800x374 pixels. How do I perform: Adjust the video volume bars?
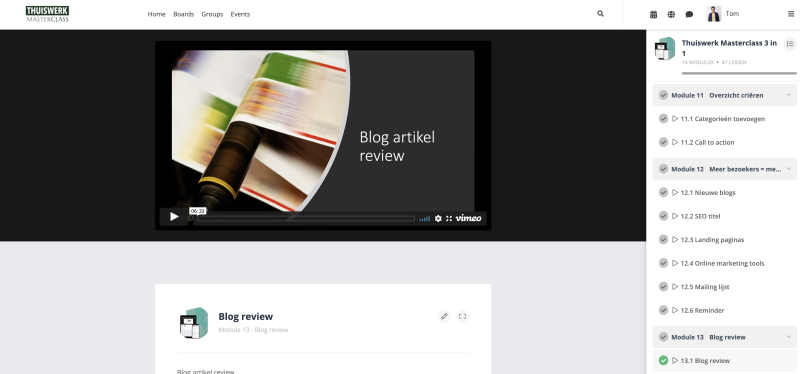[424, 218]
